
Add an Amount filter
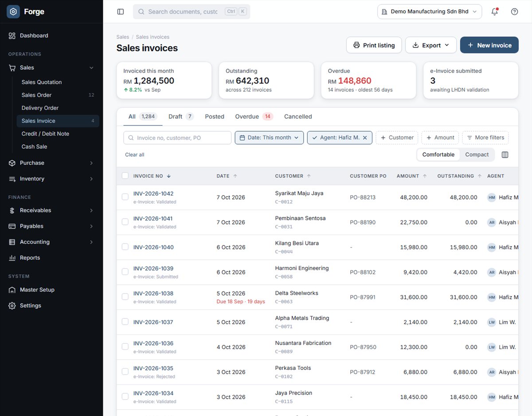(x=440, y=137)
